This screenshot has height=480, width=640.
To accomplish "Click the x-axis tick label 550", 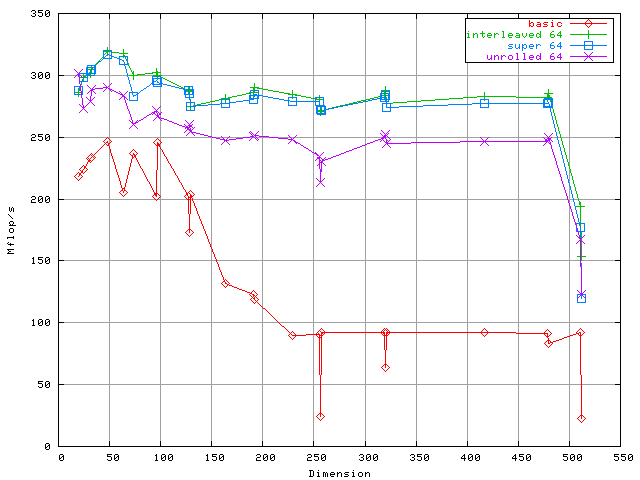I will (x=622, y=457).
